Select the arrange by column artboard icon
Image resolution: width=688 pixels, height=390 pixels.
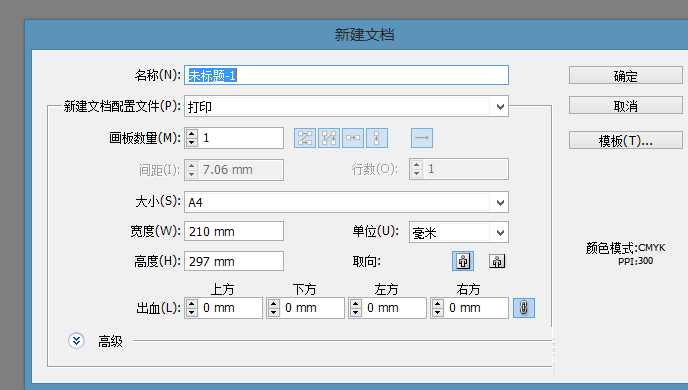pos(376,138)
